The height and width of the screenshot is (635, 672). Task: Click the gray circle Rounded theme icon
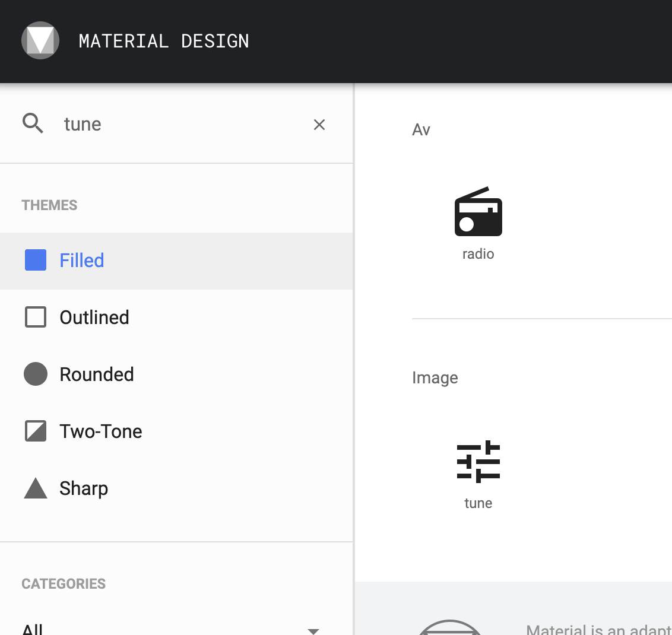coord(35,374)
